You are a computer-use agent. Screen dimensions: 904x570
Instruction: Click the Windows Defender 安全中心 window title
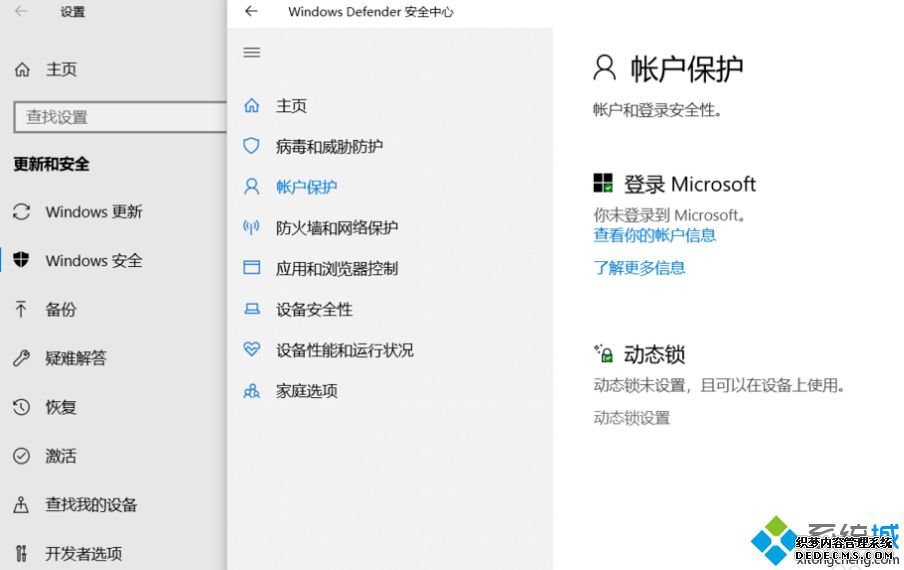click(371, 12)
